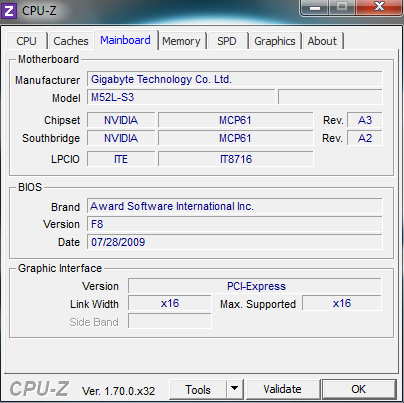
Task: Click the BIOS Date 07/28/2009 field
Action: [235, 242]
